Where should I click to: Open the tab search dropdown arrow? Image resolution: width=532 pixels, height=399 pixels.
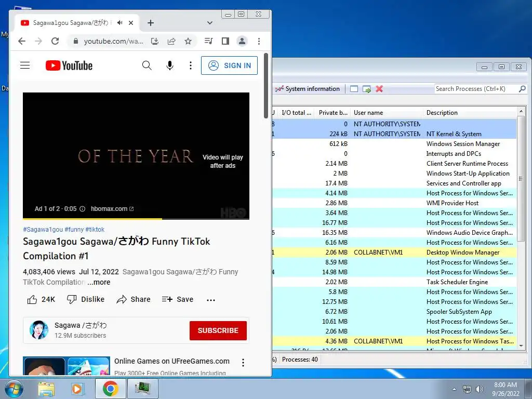click(210, 23)
